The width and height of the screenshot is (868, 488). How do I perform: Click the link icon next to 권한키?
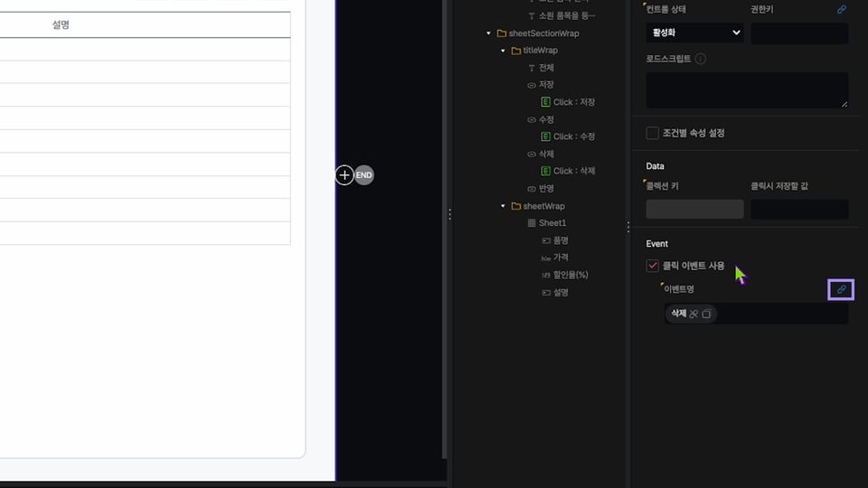[842, 9]
